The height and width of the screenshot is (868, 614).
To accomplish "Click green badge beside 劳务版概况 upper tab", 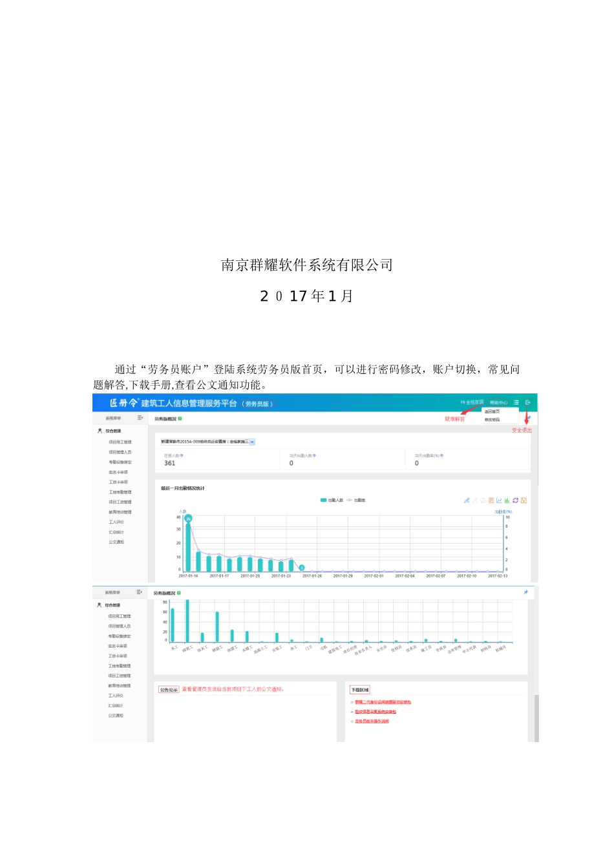I will point(180,418).
